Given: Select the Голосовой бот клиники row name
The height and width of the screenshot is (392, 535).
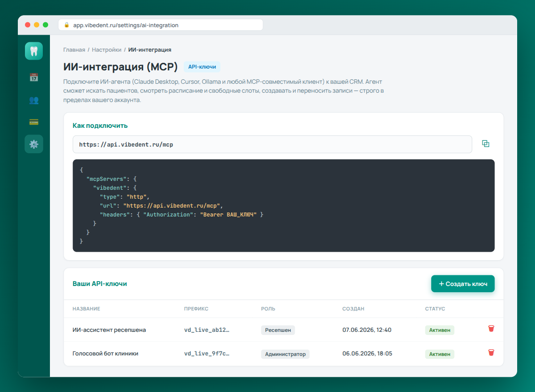Looking at the screenshot, I should click(105, 353).
